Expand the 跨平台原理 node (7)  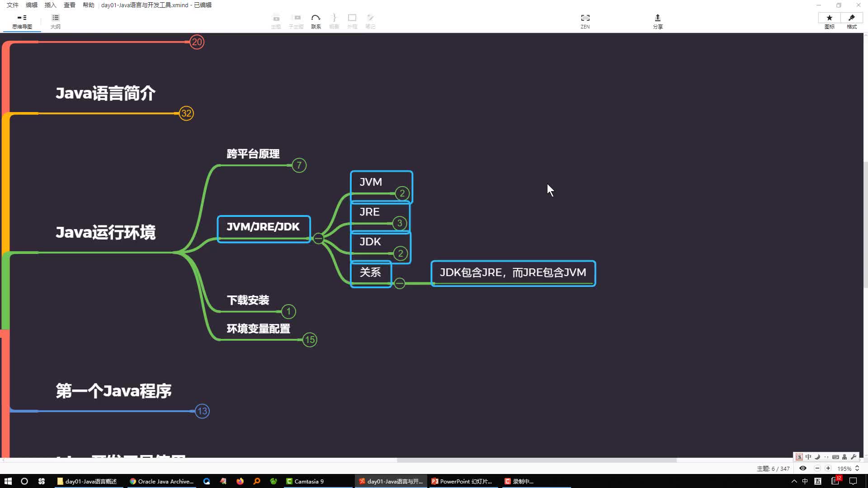click(x=298, y=166)
